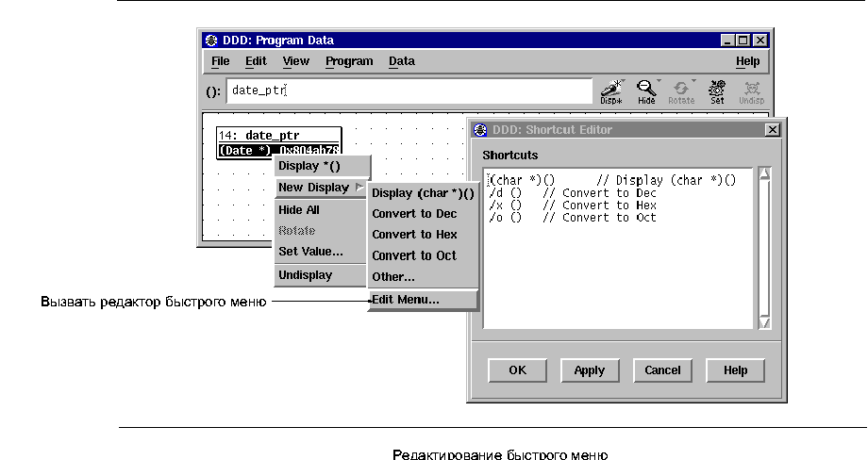Select Convert to Dec in the submenu
868x460 pixels.
coord(423,214)
